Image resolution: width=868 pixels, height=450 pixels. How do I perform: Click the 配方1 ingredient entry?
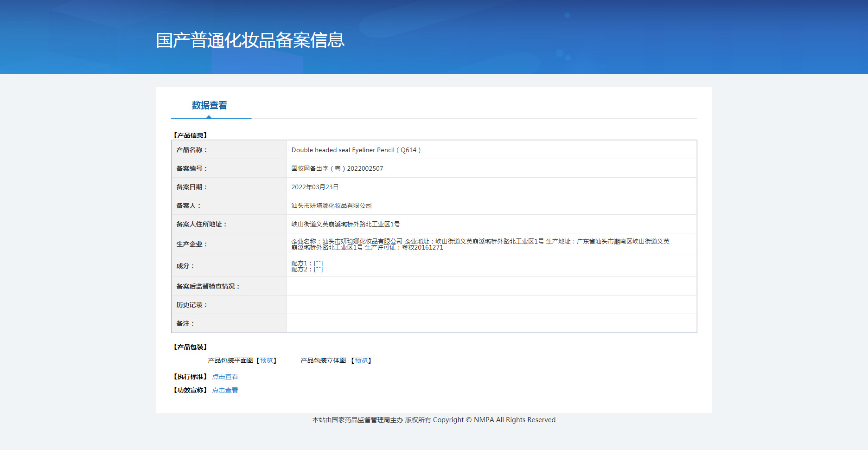pos(307,263)
